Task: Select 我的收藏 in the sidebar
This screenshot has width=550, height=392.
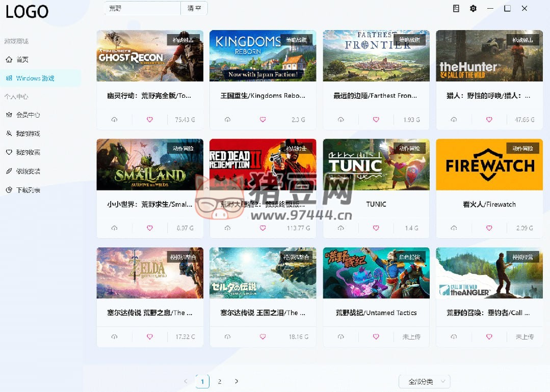Action: pyautogui.click(x=28, y=152)
